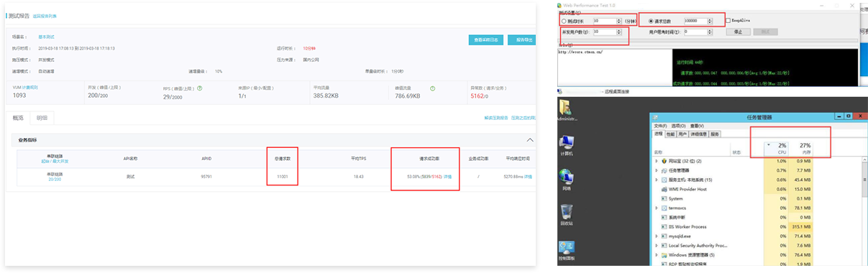Click the mysqld.exe process icon
This screenshot has width=868, height=273.
pyautogui.click(x=665, y=236)
